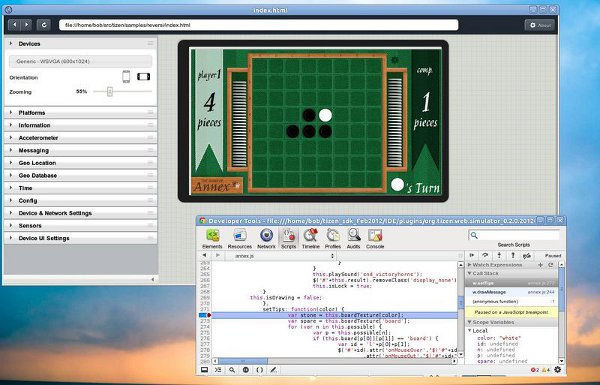The height and width of the screenshot is (385, 600).
Task: Resume script execution in the debugger
Action: [472, 255]
